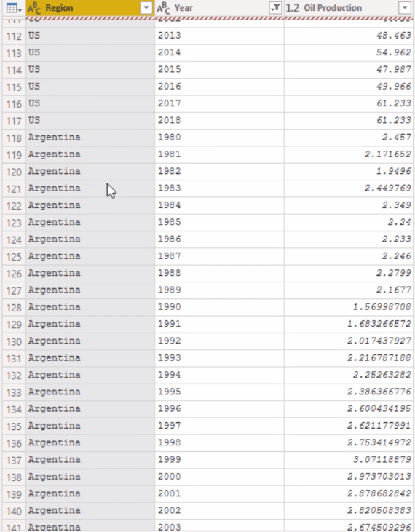
Task: Select row number 112
Action: click(14, 36)
